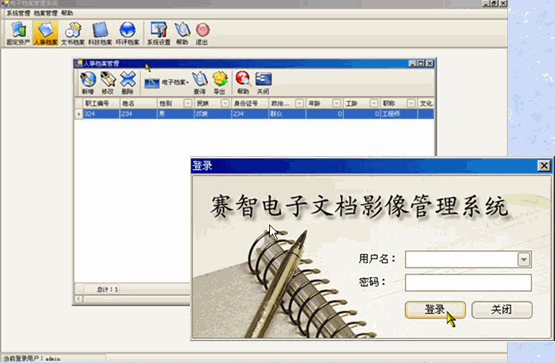555x363 pixels.
Task: Open the 档案管理 menu
Action: coord(46,13)
